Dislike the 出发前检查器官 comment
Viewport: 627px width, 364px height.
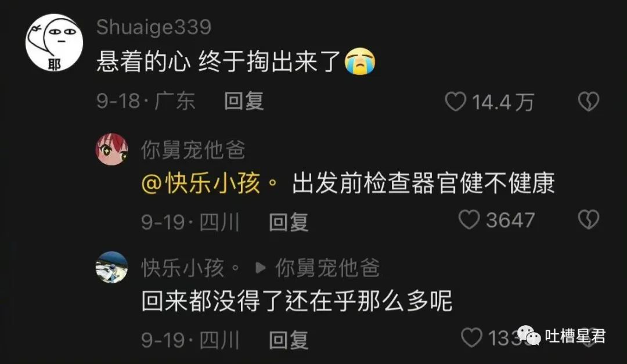pyautogui.click(x=588, y=220)
